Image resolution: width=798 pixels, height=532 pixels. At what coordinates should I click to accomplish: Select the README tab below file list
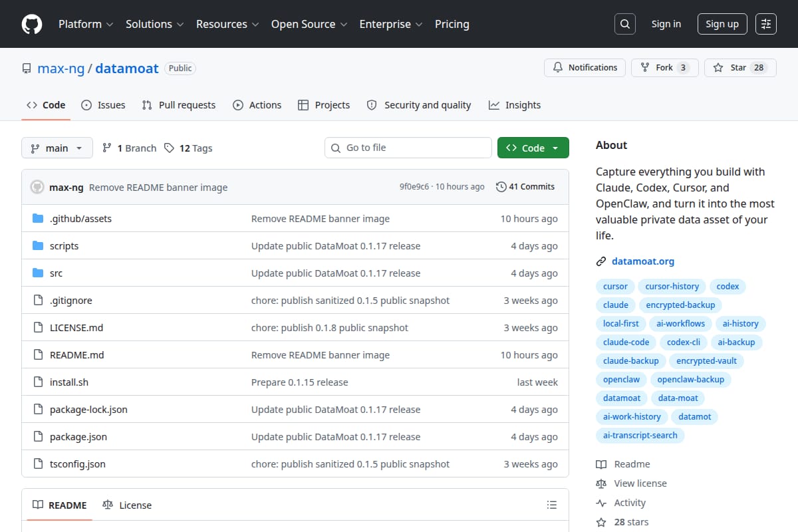pyautogui.click(x=60, y=505)
